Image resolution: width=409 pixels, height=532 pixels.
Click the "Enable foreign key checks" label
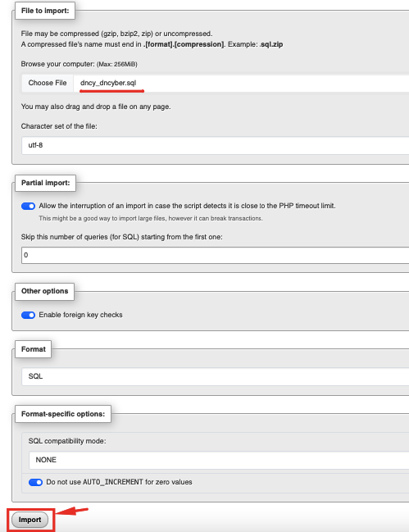point(80,315)
